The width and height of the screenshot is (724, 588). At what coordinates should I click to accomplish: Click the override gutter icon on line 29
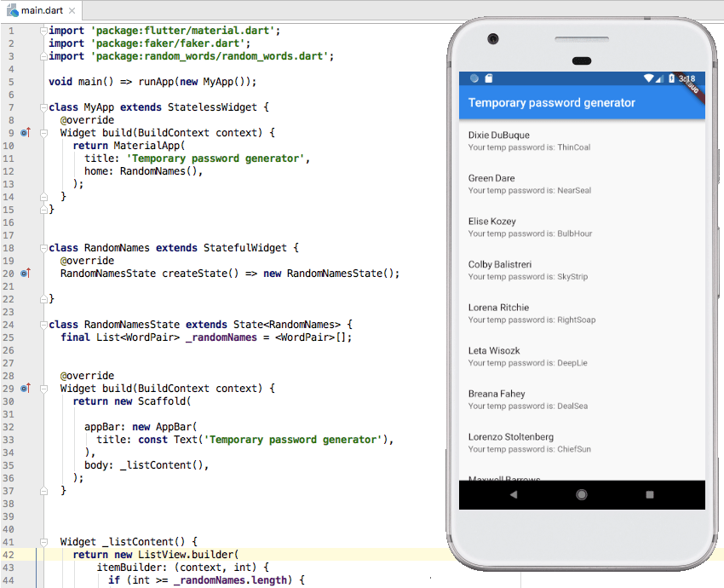pos(26,388)
